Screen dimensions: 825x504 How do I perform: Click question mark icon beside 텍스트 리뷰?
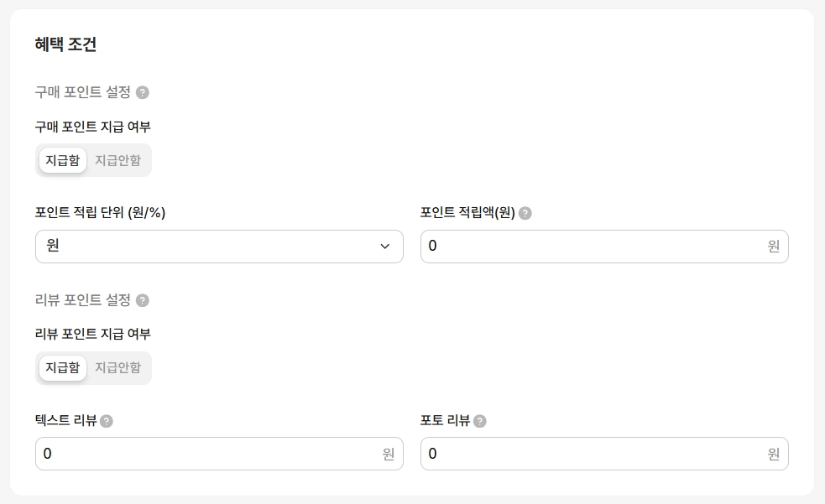click(x=107, y=421)
